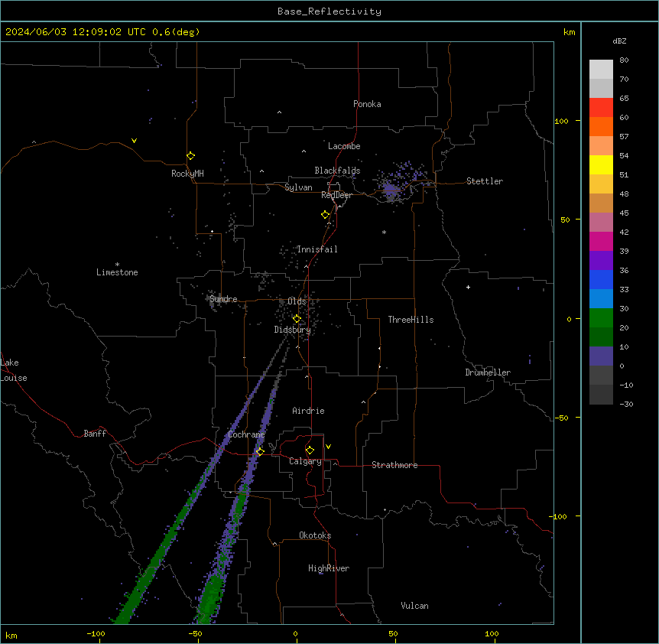Click the Olds label
This screenshot has height=644, width=659.
(297, 301)
